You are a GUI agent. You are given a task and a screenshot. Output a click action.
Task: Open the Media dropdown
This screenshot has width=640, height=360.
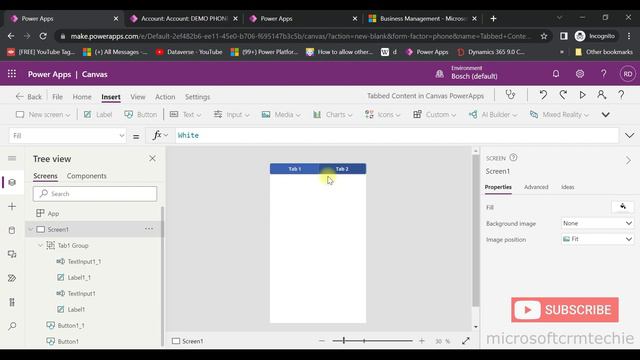[x=281, y=115]
